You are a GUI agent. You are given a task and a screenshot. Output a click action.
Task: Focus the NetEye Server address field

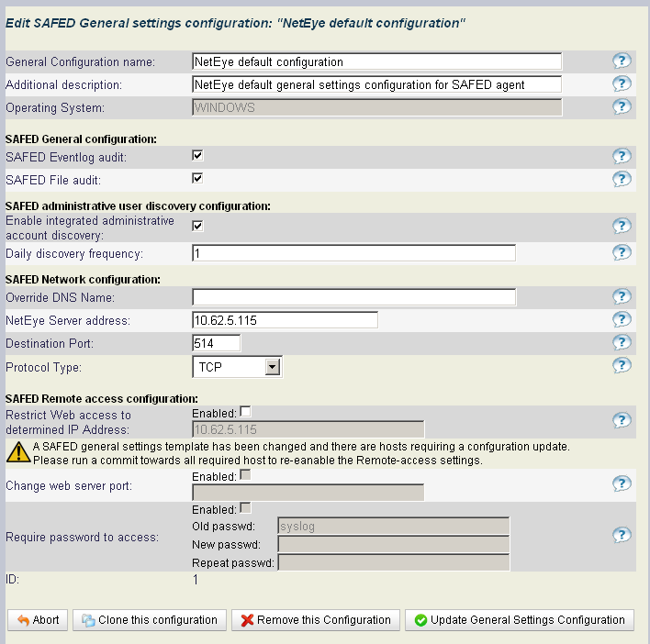tap(285, 320)
